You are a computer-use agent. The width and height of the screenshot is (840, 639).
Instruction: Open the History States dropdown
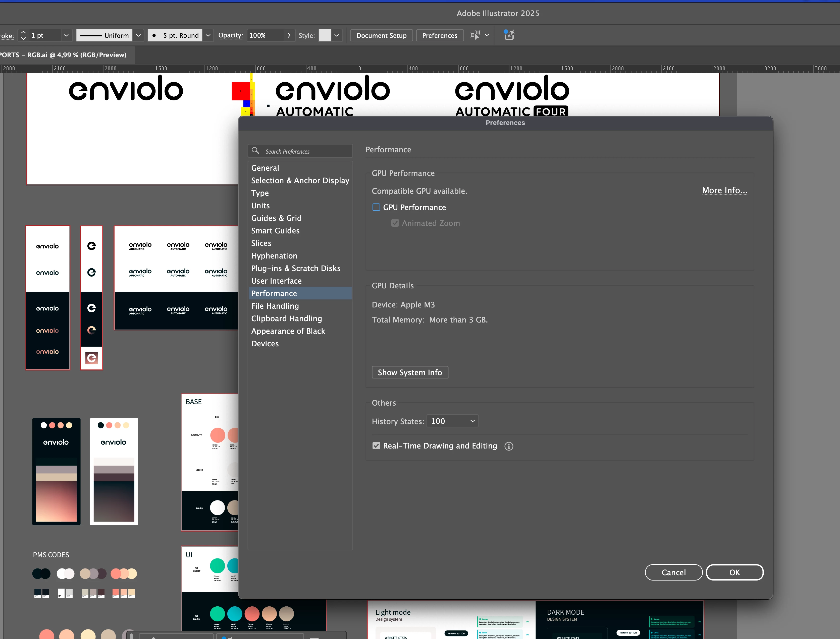[x=453, y=421]
